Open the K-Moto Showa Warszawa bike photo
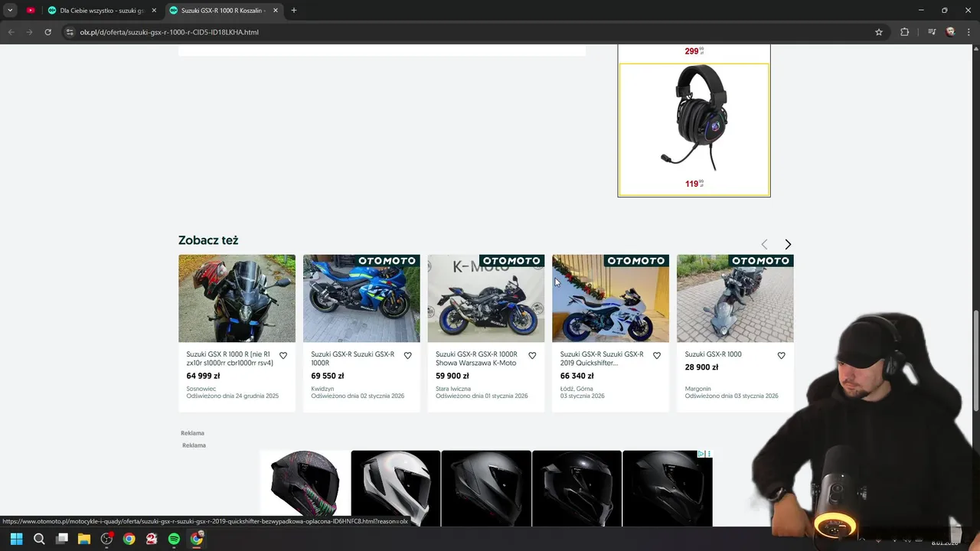The image size is (980, 551). [486, 298]
